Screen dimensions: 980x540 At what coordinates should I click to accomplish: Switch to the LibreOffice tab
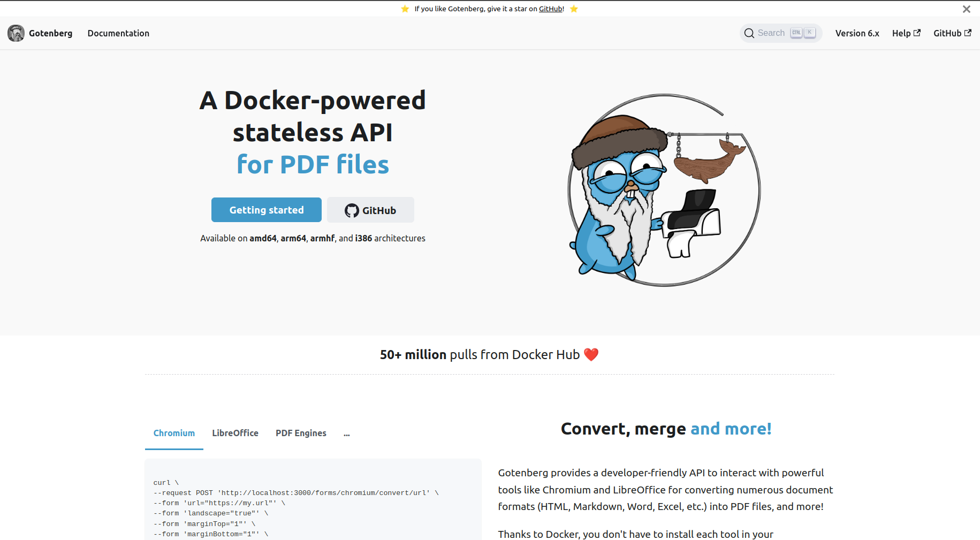point(235,433)
